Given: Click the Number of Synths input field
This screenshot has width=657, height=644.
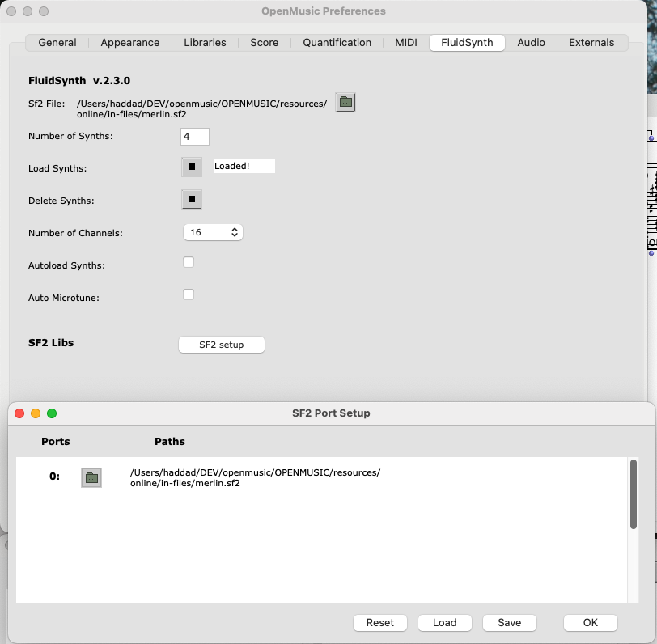Looking at the screenshot, I should (195, 137).
